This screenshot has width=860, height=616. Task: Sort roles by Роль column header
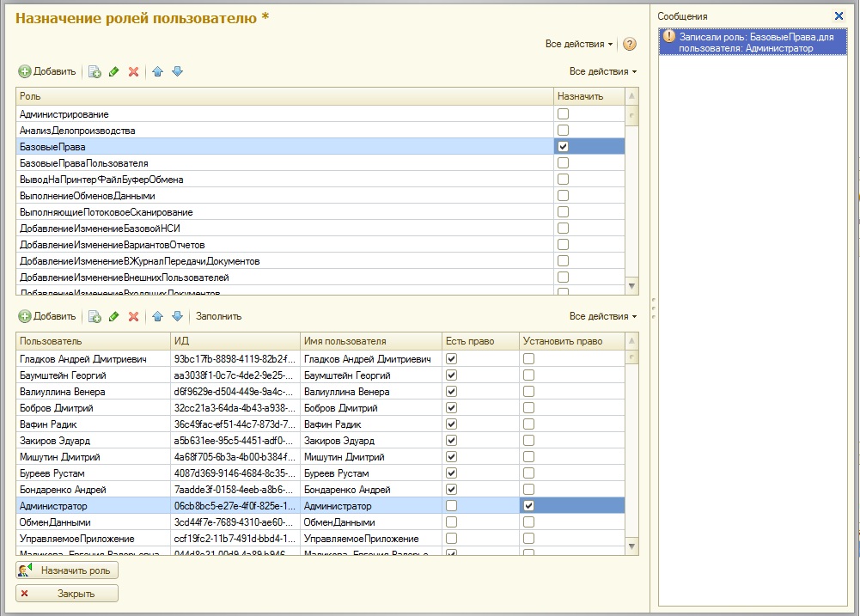(284, 96)
